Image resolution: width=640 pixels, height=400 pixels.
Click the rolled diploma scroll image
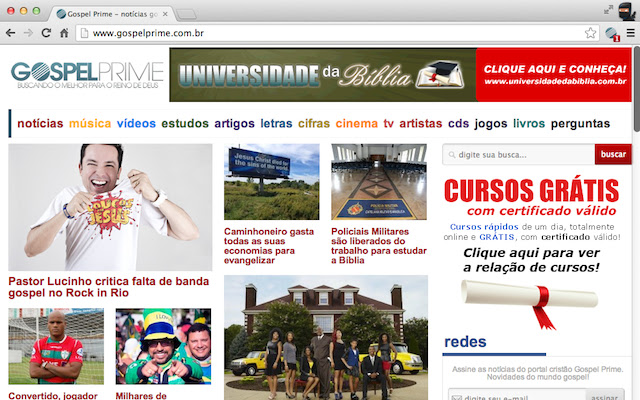(529, 303)
